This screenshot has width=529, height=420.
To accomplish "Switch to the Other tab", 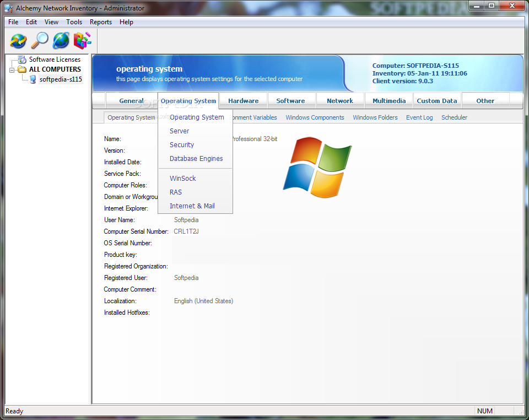I will (485, 101).
